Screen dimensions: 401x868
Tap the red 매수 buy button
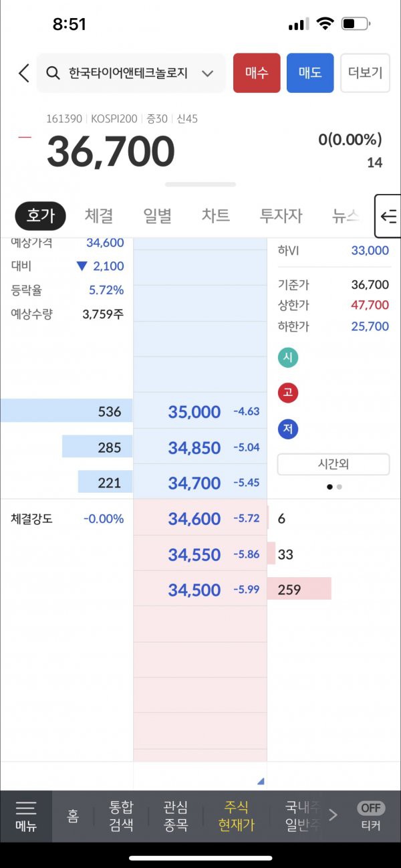point(257,73)
